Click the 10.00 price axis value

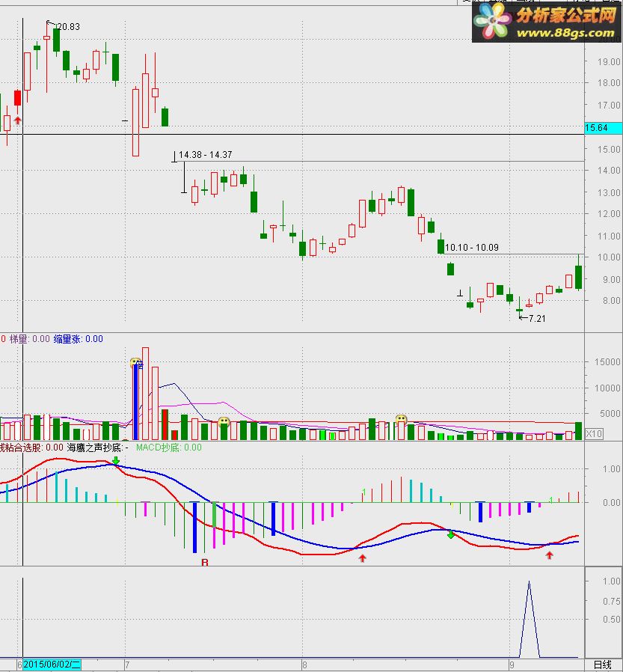pos(609,257)
